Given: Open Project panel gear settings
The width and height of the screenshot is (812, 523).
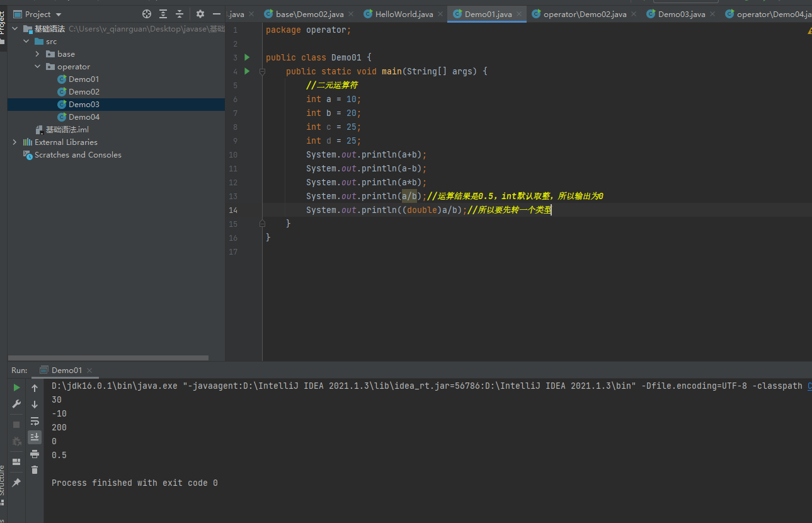Looking at the screenshot, I should (x=200, y=14).
